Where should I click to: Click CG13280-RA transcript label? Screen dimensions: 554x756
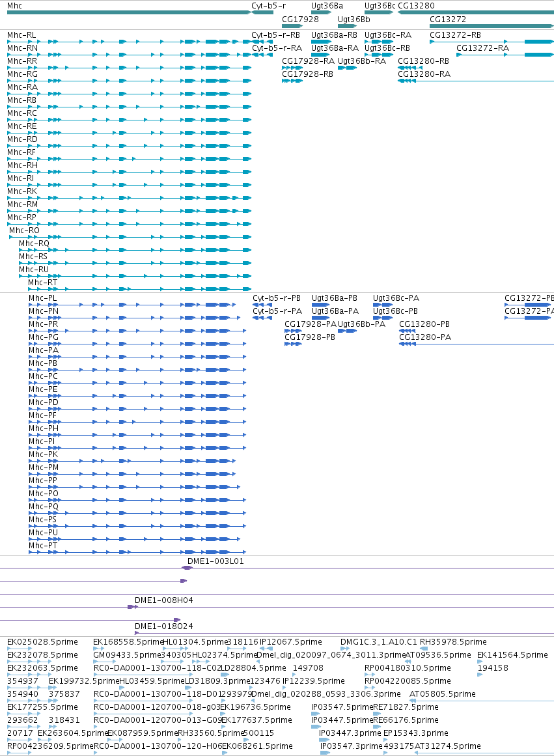[424, 74]
